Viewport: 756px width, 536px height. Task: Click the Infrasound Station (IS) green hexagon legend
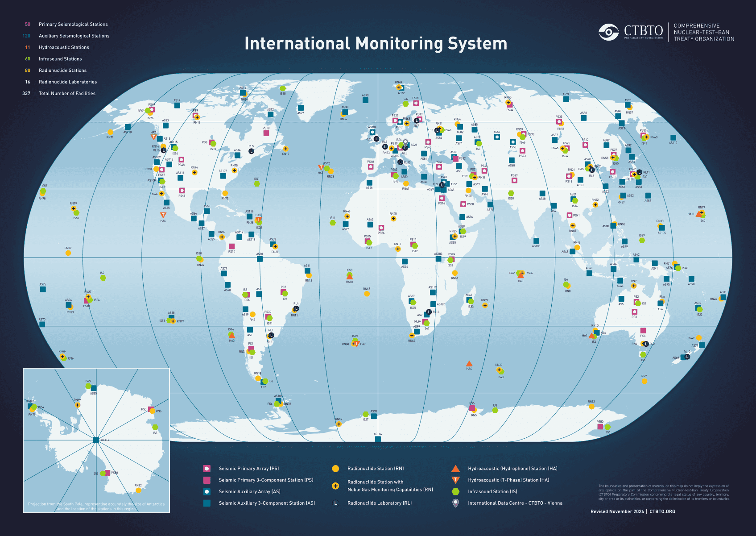(456, 491)
